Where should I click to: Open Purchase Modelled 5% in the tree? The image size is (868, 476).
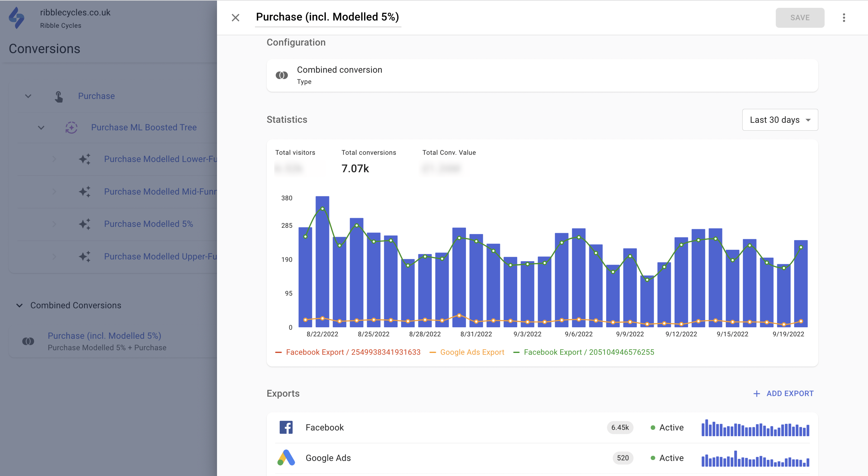(149, 224)
